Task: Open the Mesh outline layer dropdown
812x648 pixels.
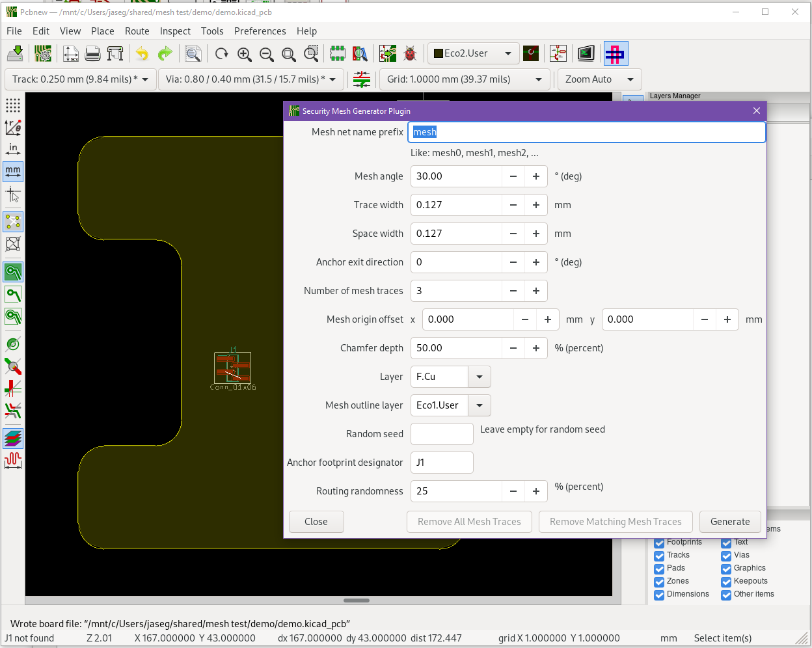Action: [x=480, y=405]
